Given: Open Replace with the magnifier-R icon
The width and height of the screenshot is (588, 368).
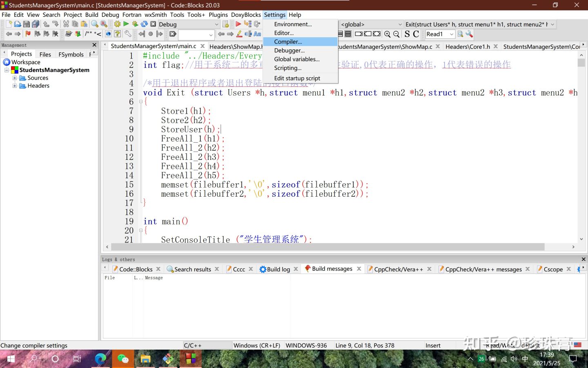Looking at the screenshot, I should pyautogui.click(x=104, y=24).
